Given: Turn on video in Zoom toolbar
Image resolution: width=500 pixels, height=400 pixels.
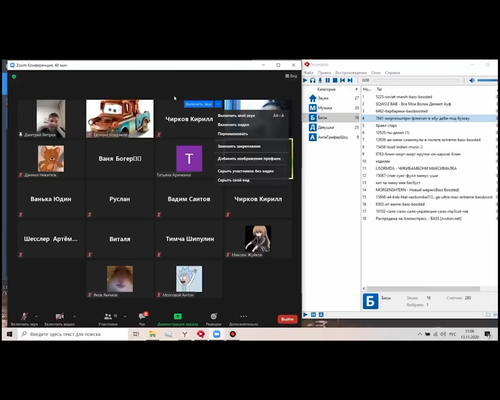Looking at the screenshot, I should pyautogui.click(x=60, y=319).
